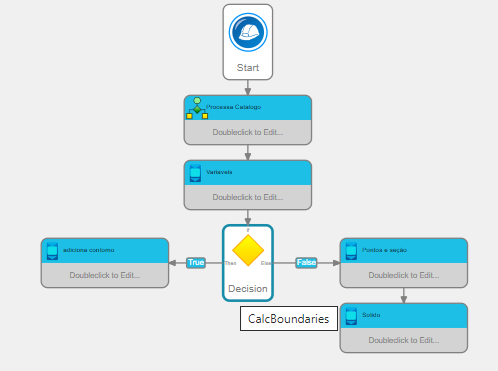Click the True branch label
The width and height of the screenshot is (498, 371).
(196, 263)
